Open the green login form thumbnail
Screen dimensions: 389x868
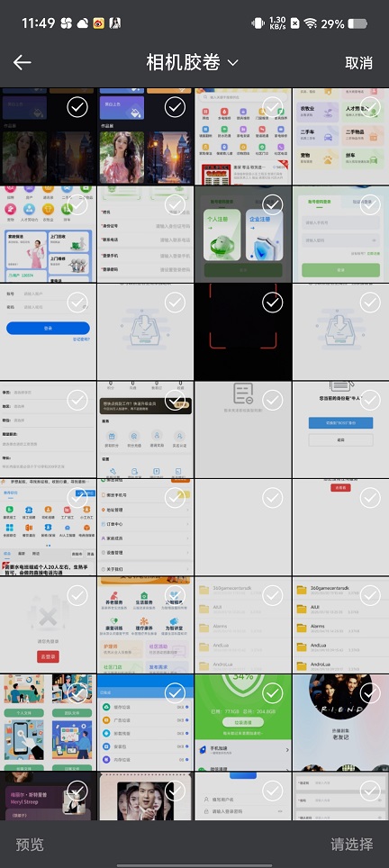coord(340,233)
